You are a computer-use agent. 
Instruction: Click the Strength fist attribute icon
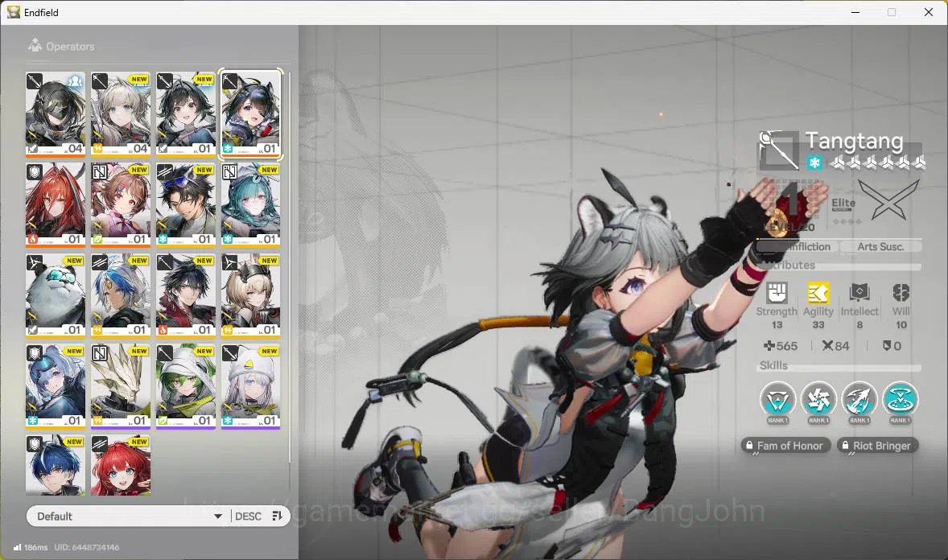[777, 294]
